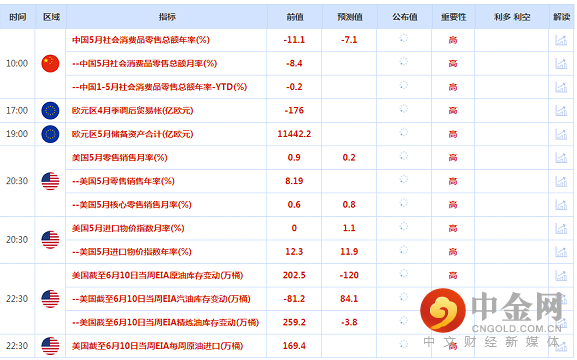Open EIA每周原油进口(万桶) indicator
577x360 pixels.
tap(157, 346)
